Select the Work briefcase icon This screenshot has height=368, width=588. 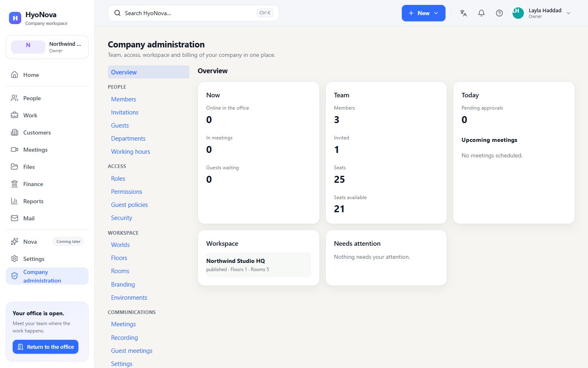pos(15,115)
